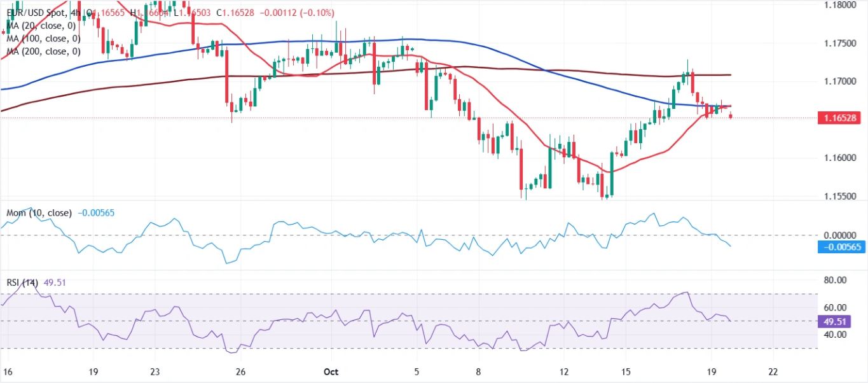Select the 26 date on time axis
Screen dimensions: 868x383
coord(240,371)
